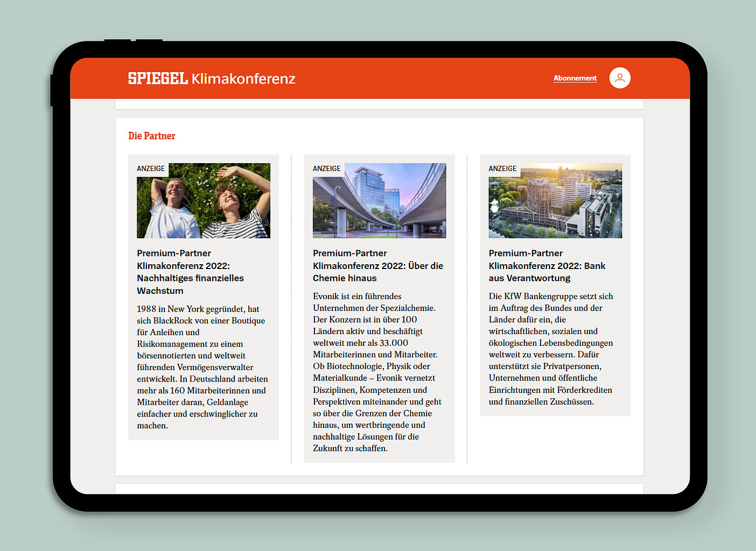Screen dimensions: 756x551
Task: Click ANZEIGE label on BlackRock card
Action: (151, 169)
